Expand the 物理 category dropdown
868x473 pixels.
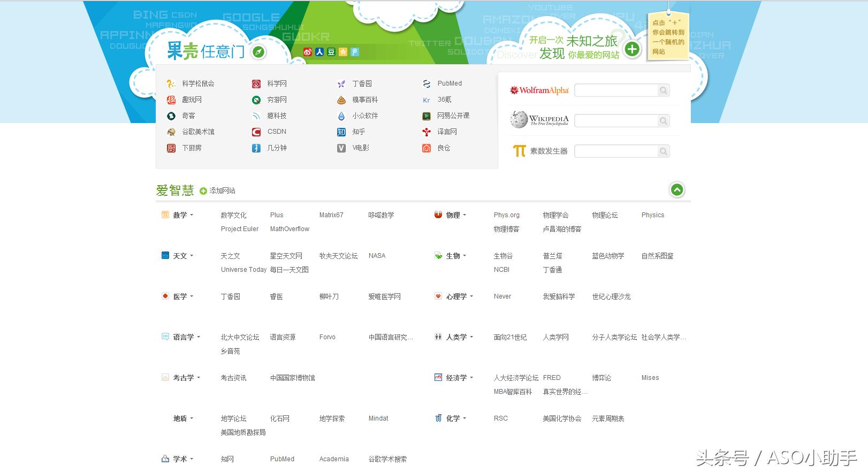tap(464, 215)
